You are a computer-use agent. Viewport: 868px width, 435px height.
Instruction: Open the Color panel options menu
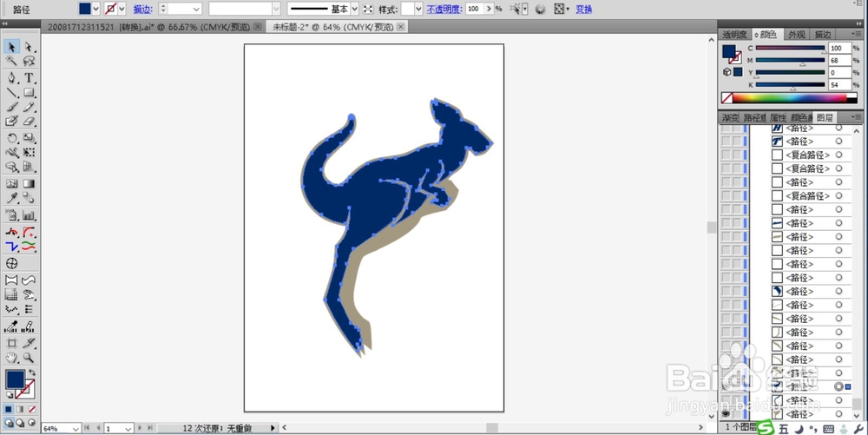(x=858, y=35)
